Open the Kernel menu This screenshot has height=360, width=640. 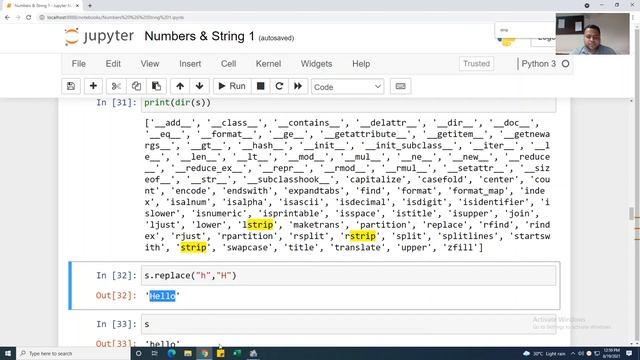[268, 64]
